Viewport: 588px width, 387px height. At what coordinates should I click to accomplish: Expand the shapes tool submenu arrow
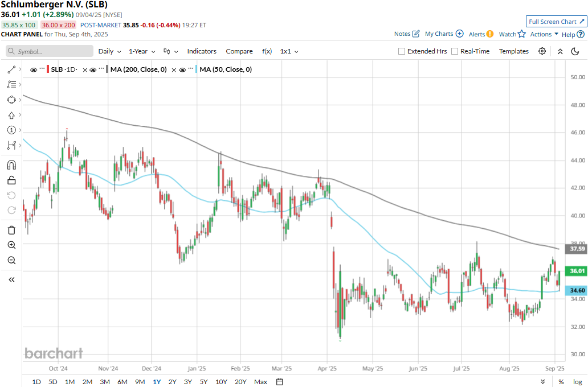[x=20, y=100]
